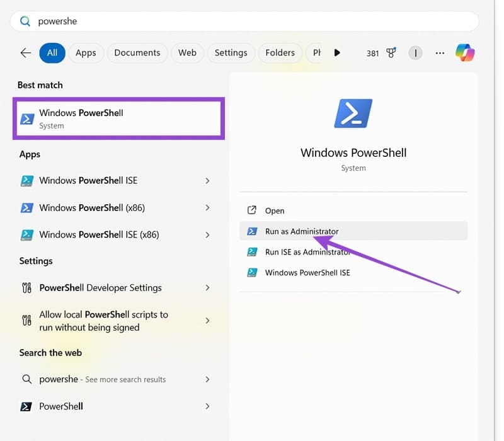Collapse the actions list with the small chevron
The image size is (504, 441).
[x=459, y=292]
